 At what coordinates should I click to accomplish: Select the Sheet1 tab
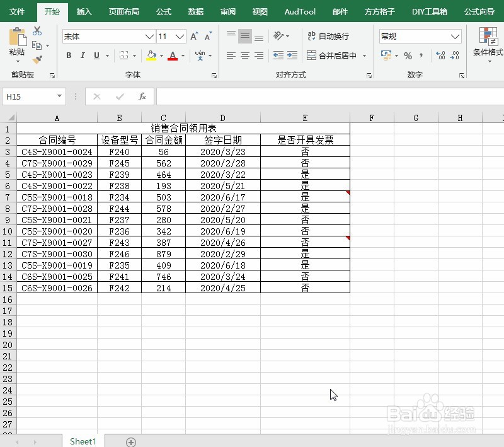pos(83,441)
